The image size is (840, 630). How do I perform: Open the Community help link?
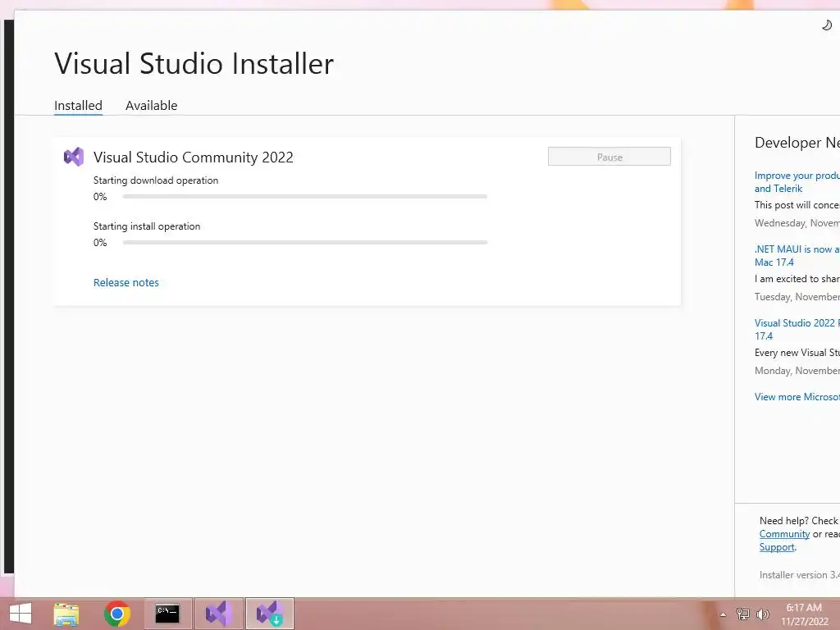coord(784,534)
